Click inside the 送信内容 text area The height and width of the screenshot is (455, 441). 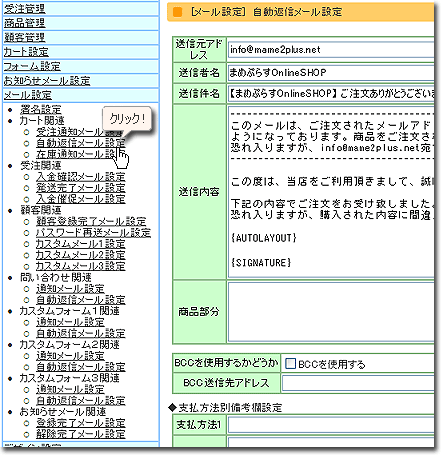(x=331, y=192)
